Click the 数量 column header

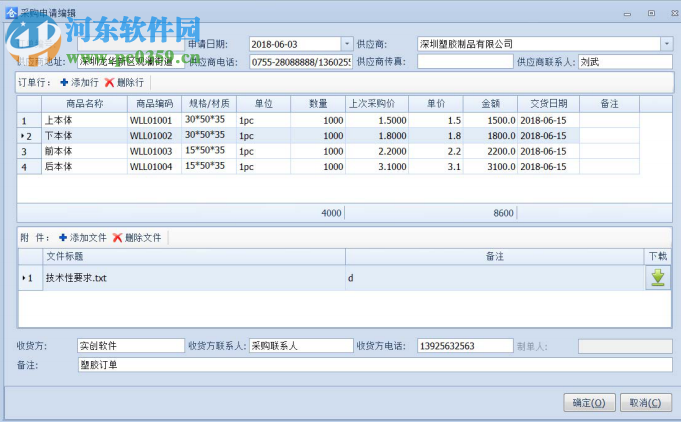coord(318,104)
